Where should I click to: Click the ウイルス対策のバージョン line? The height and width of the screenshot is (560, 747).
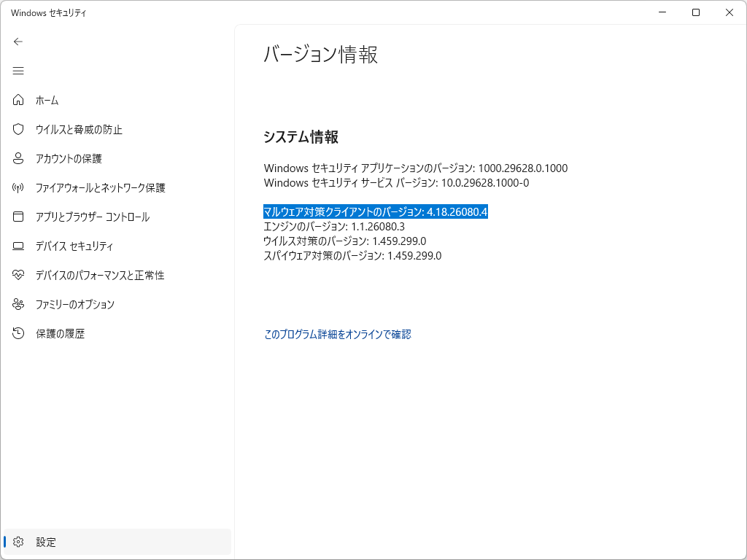(x=344, y=241)
